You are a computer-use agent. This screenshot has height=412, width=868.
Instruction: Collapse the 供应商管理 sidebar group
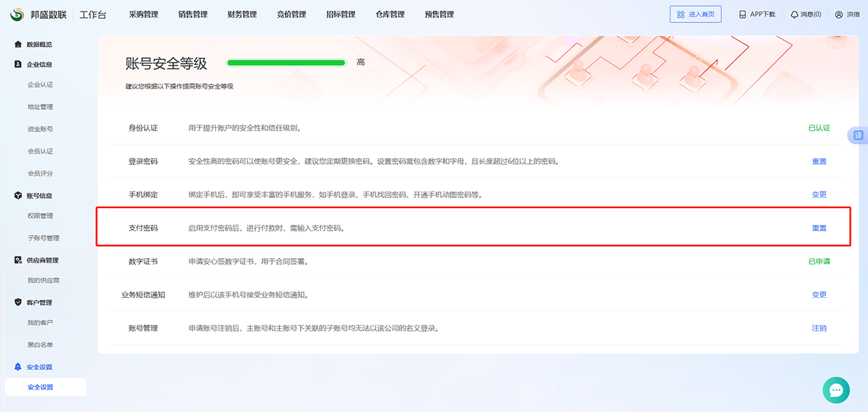(x=43, y=260)
